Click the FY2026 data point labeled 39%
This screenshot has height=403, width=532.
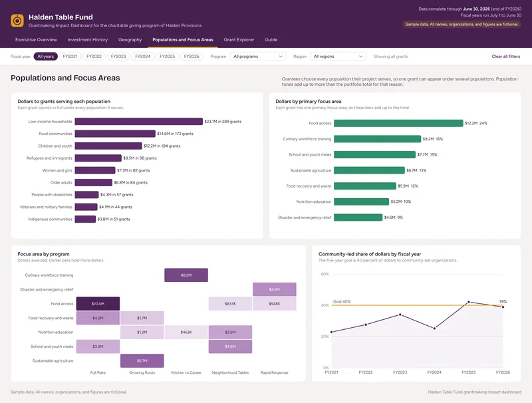click(x=503, y=307)
